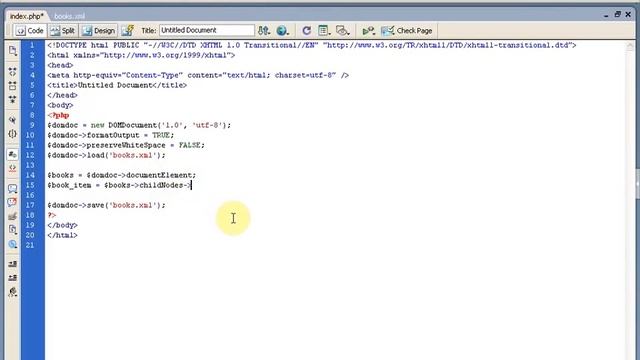Click Indent Code icon
Viewport: 640px width, 360px height.
click(x=13, y=264)
